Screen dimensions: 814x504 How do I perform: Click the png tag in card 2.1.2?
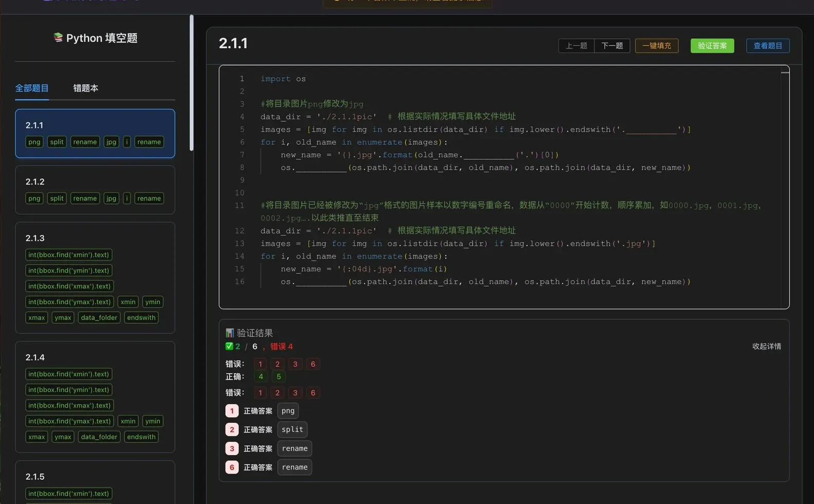coord(34,198)
